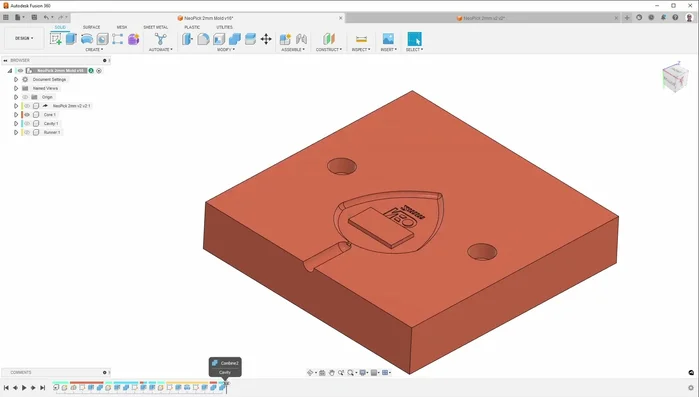Select the Pan hand tool
This screenshot has height=397, width=699.
(x=332, y=372)
